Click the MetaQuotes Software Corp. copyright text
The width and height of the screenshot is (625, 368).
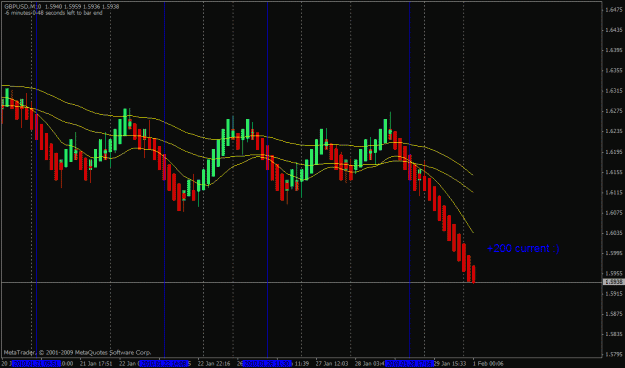pos(77,352)
